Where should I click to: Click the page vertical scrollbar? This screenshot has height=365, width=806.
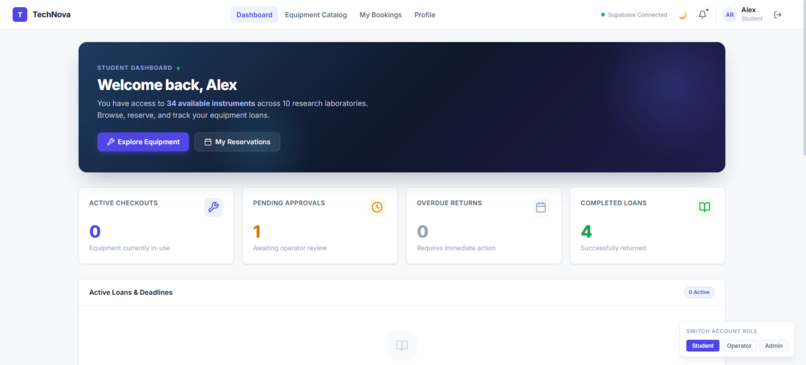tap(803, 77)
